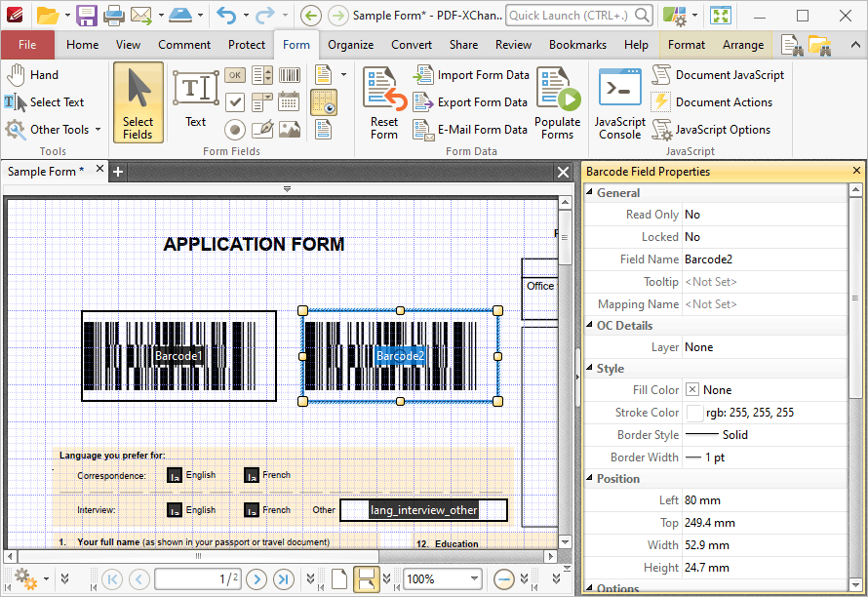Toggle the Interview French checkbox field
The width and height of the screenshot is (868, 597).
pyautogui.click(x=252, y=509)
